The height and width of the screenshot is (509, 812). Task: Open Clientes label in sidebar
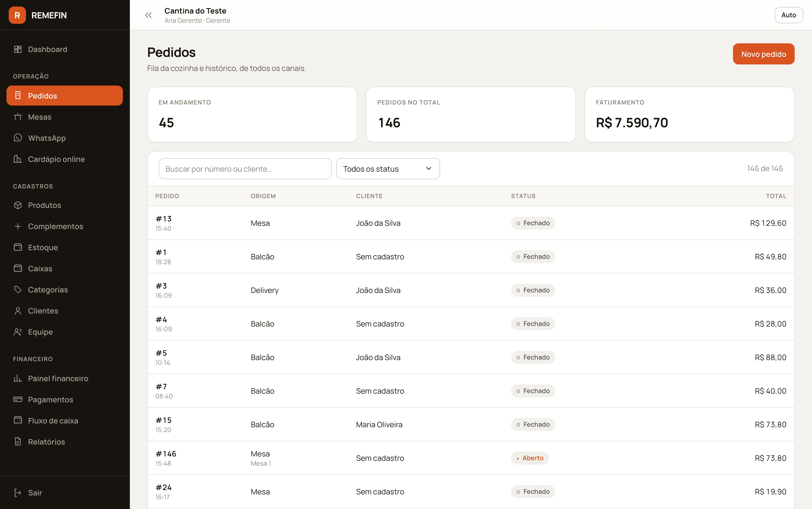point(43,311)
